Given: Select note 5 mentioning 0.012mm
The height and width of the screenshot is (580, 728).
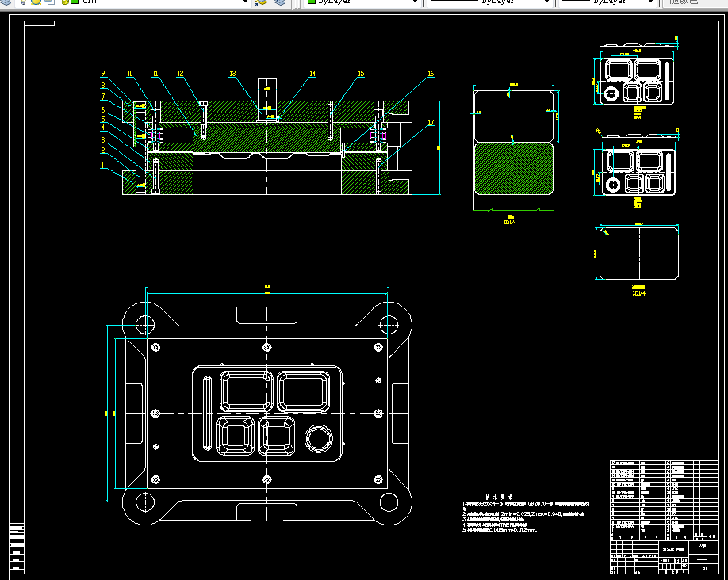Looking at the screenshot, I should 499,529.
